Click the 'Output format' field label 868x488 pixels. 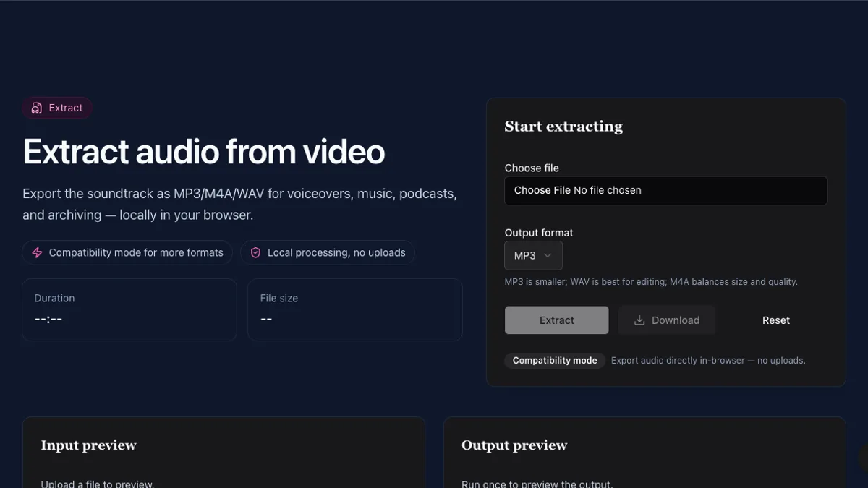tap(539, 233)
